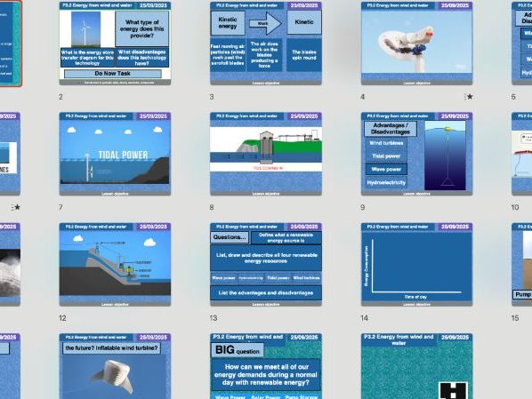
Task: Select slide 9 Advantages / Disadvantages thumbnail
Action: 416,154
